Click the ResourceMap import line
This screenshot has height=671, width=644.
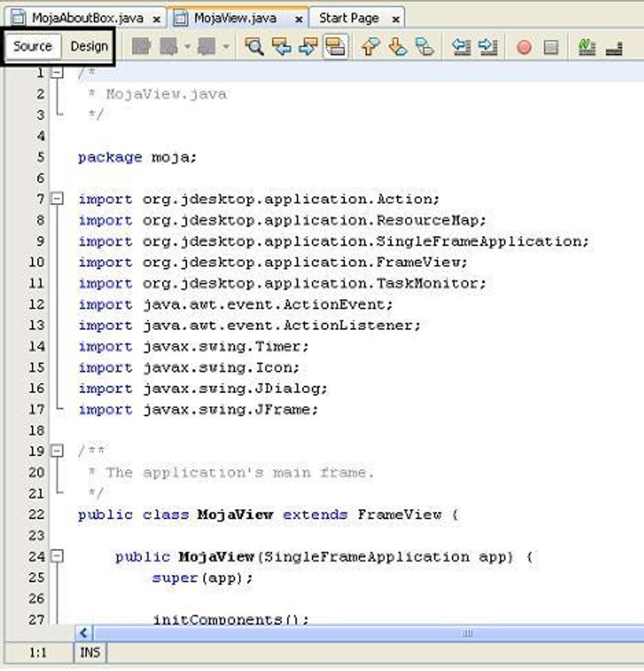point(282,220)
